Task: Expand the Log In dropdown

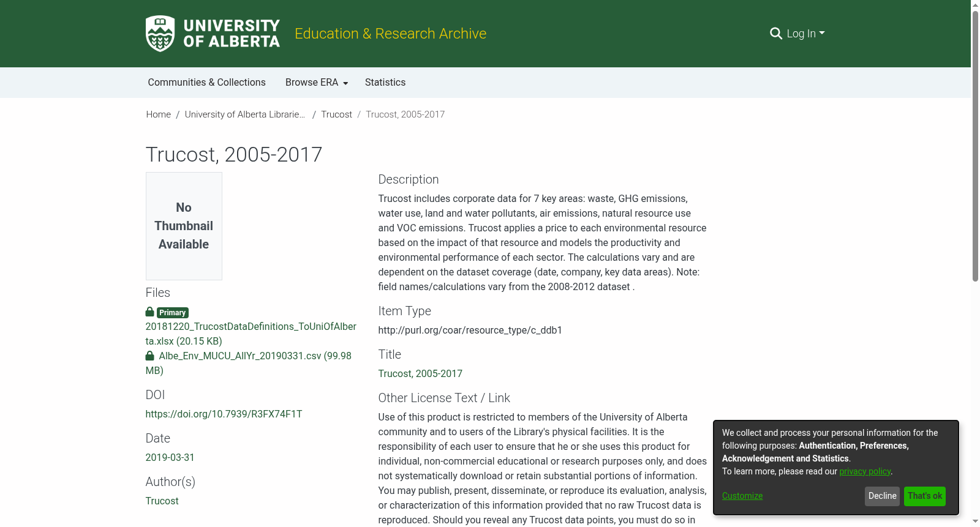Action: [x=806, y=34]
